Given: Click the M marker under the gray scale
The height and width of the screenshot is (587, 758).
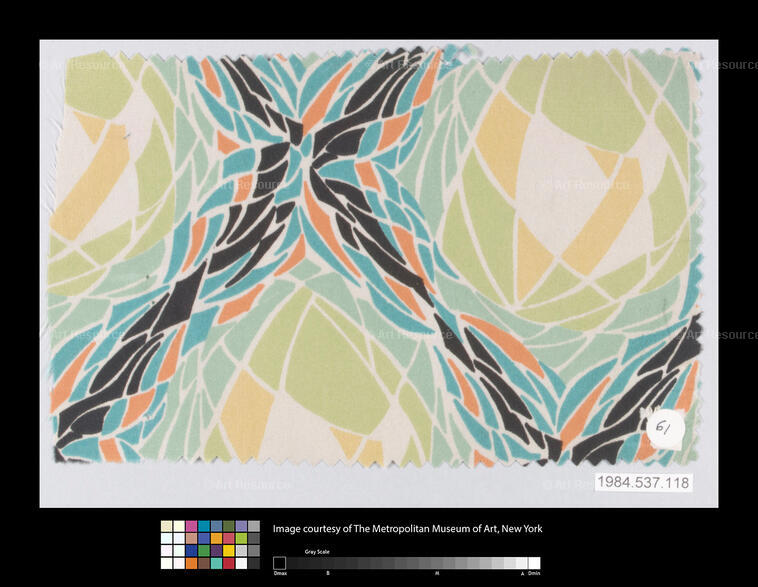Looking at the screenshot, I should click(x=437, y=573).
